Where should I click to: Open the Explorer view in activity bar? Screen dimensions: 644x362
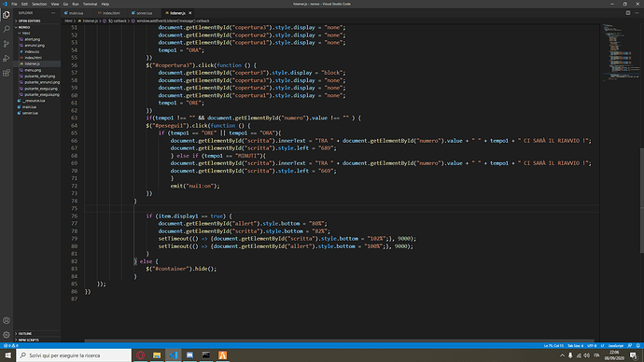coord(7,15)
